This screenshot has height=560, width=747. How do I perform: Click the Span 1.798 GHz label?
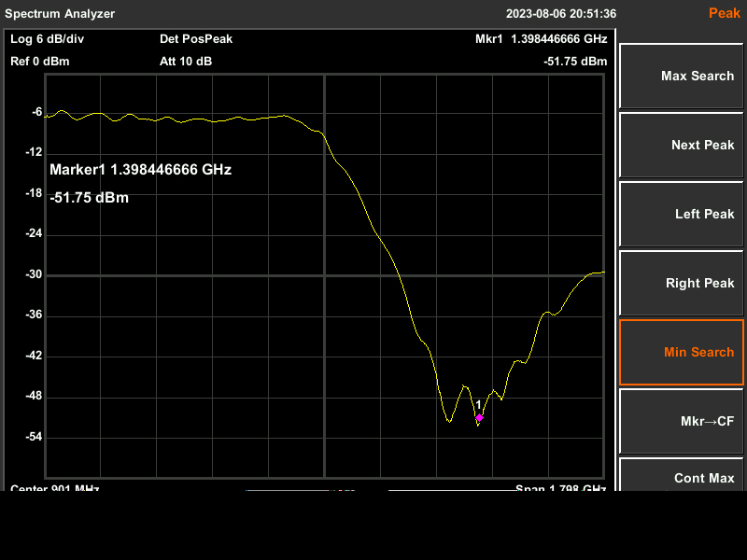pos(561,487)
